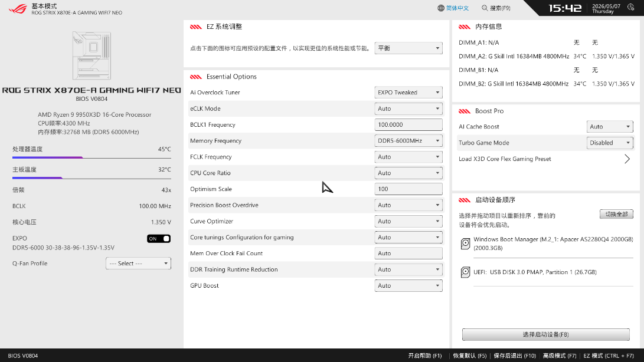Open the Ai Overclock Tuner dropdown
This screenshot has width=644, height=362.
(x=408, y=93)
